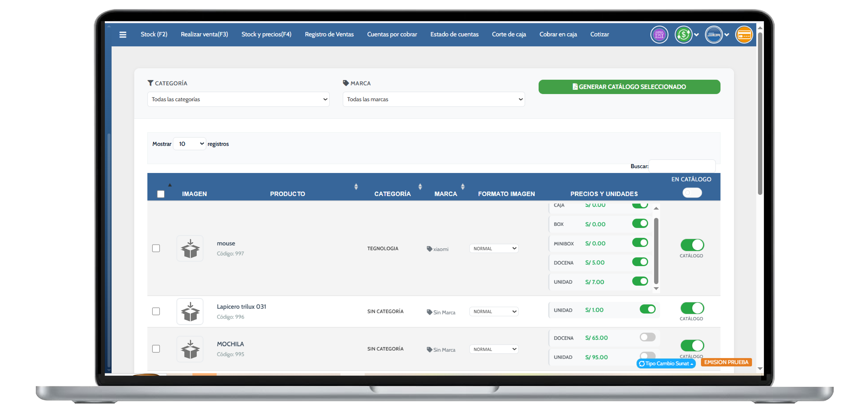The image size is (868, 406).
Task: Click the Buscar search field
Action: [x=682, y=166]
